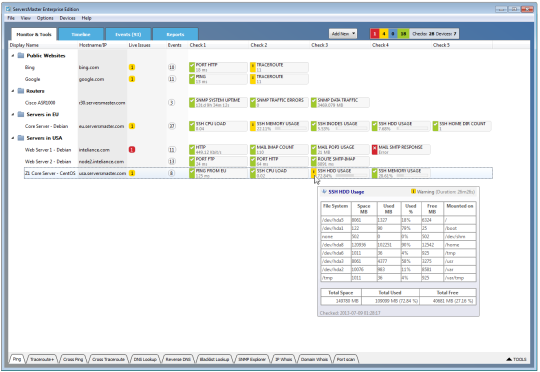The height and width of the screenshot is (372, 540).
Task: Click the green status icon of Bing PORT HTTP
Action: (192, 67)
